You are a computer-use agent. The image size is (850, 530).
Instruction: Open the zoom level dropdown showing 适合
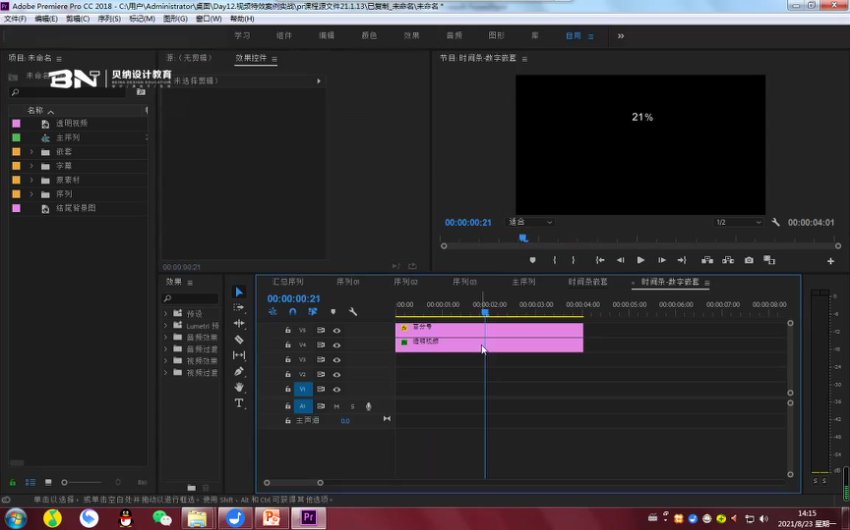click(x=530, y=222)
